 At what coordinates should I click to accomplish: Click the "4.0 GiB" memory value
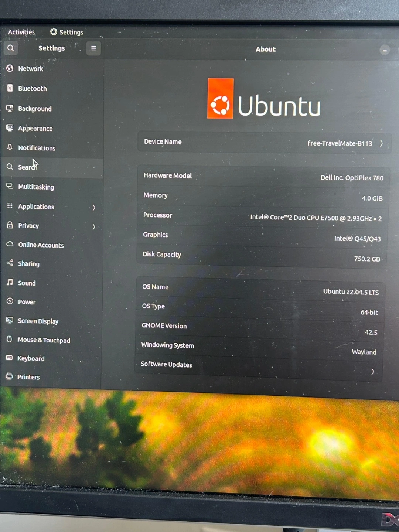(372, 198)
